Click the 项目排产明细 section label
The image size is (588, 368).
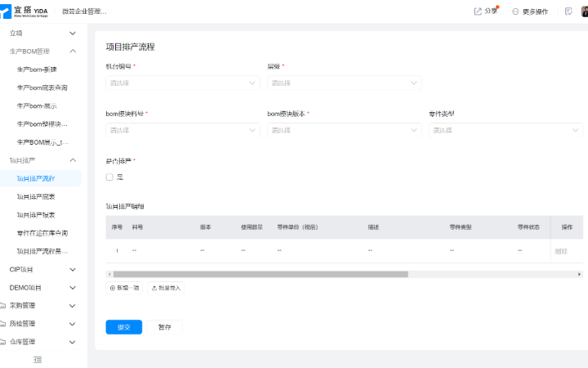pyautogui.click(x=125, y=206)
